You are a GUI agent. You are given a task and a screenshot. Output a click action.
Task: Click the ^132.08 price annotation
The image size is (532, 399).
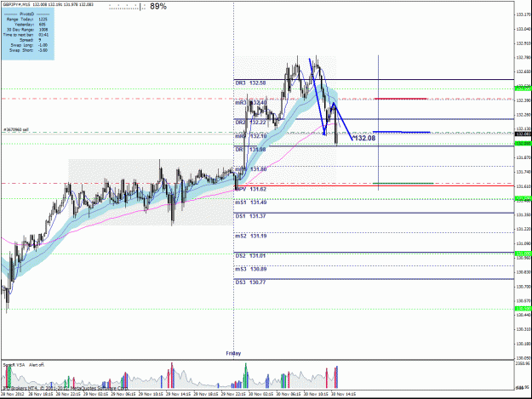363,138
